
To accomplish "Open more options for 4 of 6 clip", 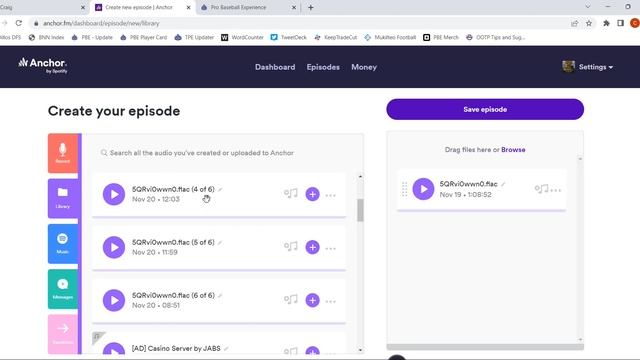I will (331, 196).
